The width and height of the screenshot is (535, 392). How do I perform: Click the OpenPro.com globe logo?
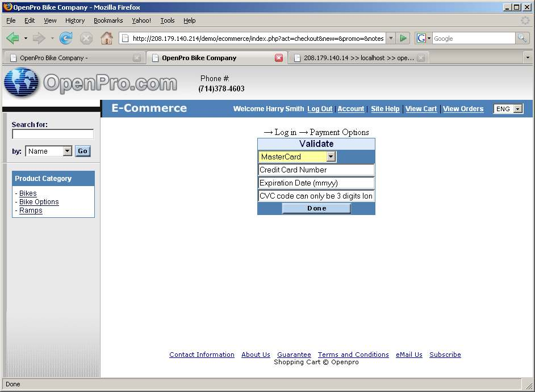tap(21, 82)
